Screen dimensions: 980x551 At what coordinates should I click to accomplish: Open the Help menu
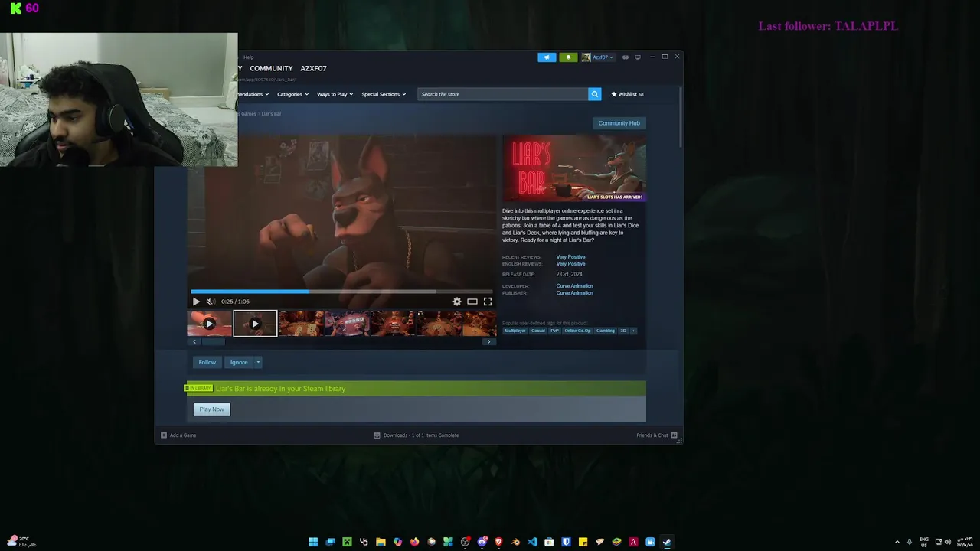click(x=248, y=57)
